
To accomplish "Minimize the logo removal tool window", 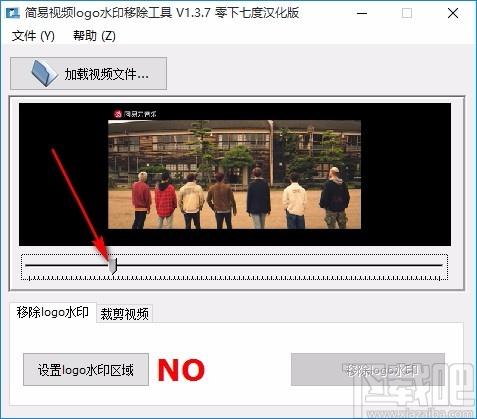I will [362, 13].
